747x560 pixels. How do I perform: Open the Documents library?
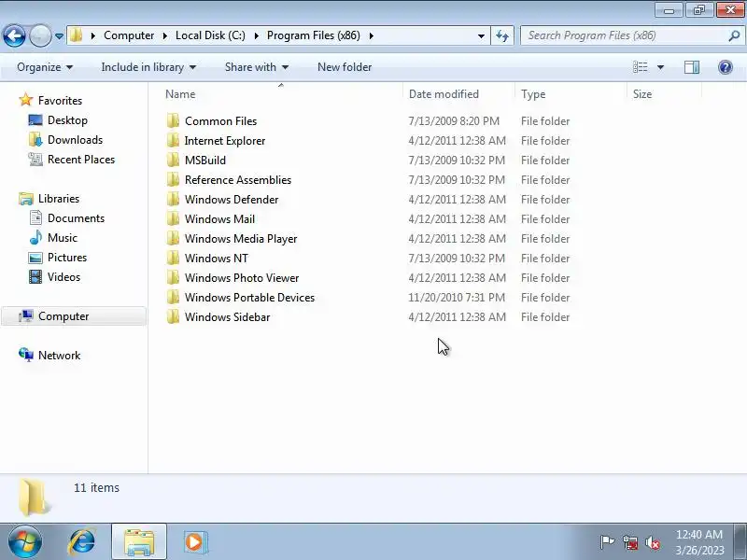(76, 218)
